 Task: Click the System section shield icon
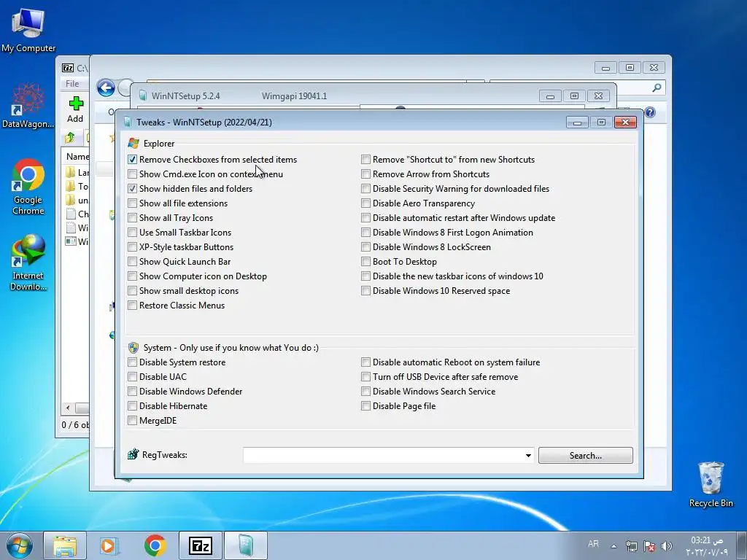coord(133,348)
